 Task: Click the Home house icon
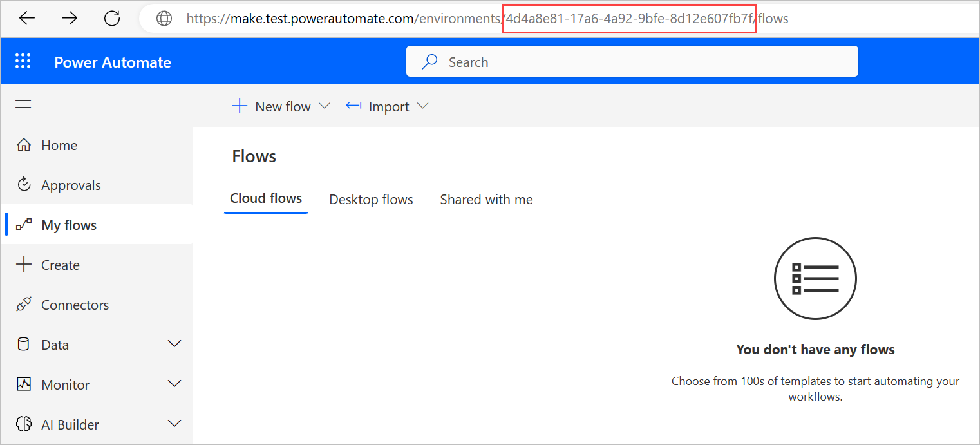click(x=24, y=145)
